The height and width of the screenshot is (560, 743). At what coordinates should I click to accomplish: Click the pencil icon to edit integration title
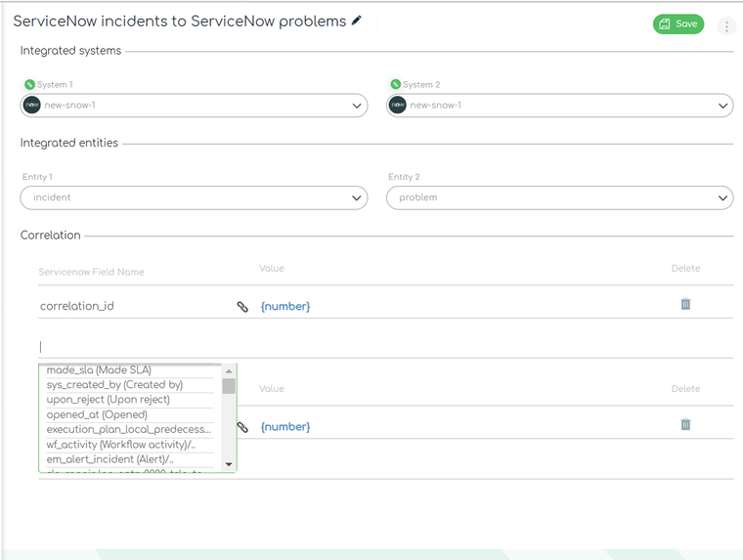pyautogui.click(x=356, y=21)
